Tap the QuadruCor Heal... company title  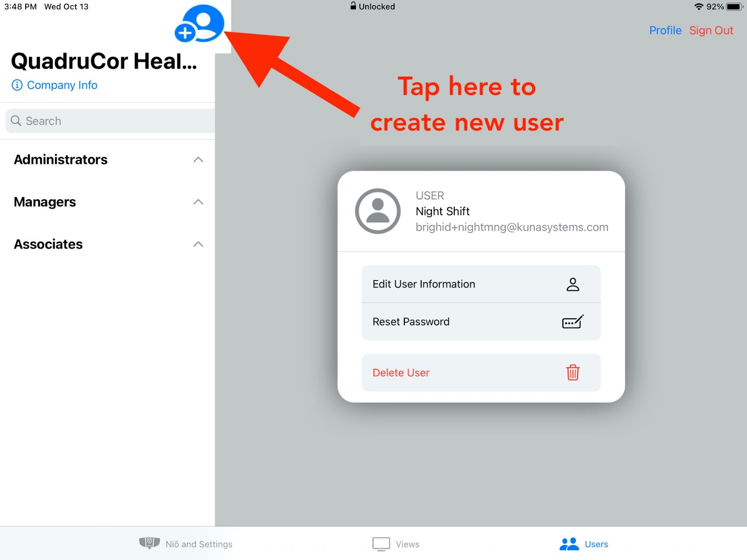pos(104,61)
